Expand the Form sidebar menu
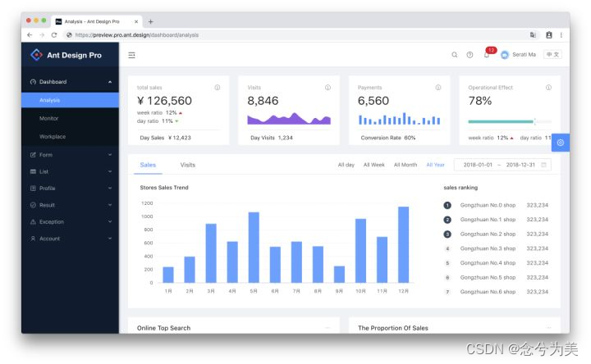The height and width of the screenshot is (364, 591). (x=70, y=155)
